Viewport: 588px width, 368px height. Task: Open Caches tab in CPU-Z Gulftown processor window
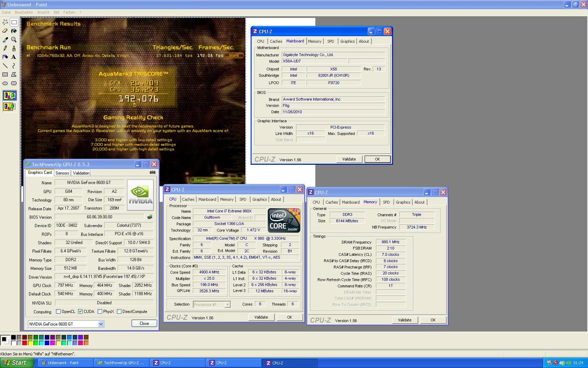tap(188, 199)
